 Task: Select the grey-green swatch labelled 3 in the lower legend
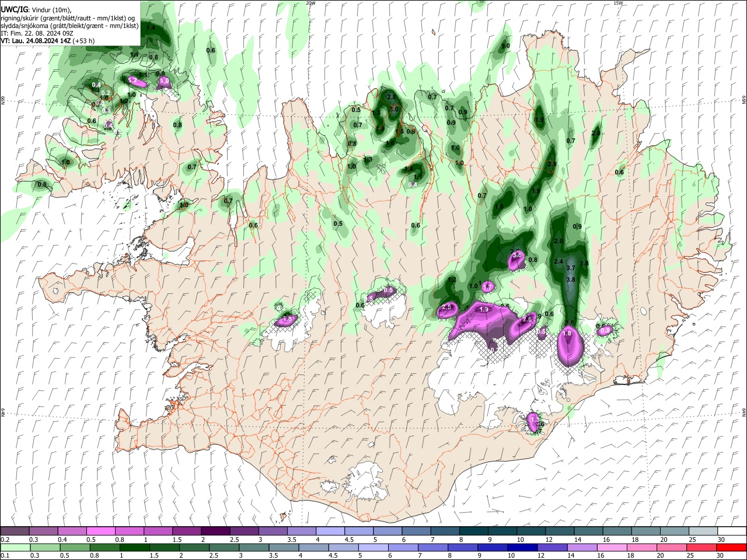coord(253,547)
